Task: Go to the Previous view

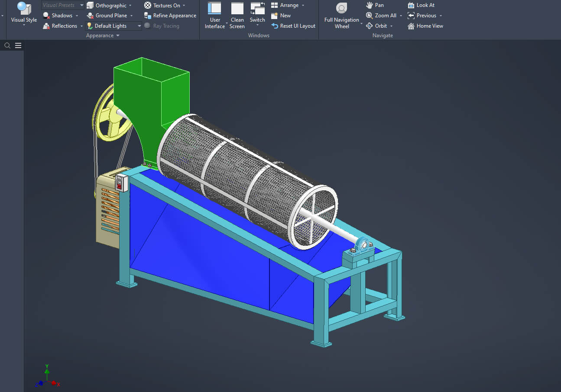Action: 422,16
